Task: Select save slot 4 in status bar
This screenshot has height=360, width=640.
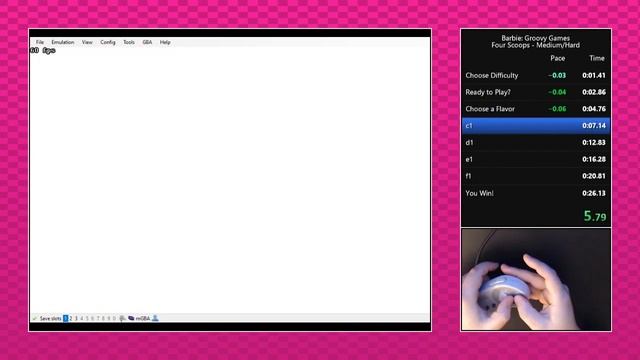Action: click(82, 318)
